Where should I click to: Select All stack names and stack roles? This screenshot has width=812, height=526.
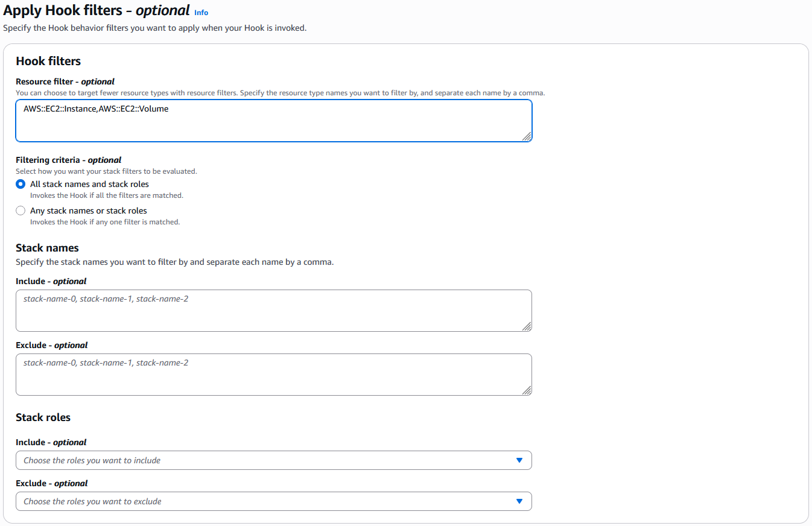click(x=21, y=185)
